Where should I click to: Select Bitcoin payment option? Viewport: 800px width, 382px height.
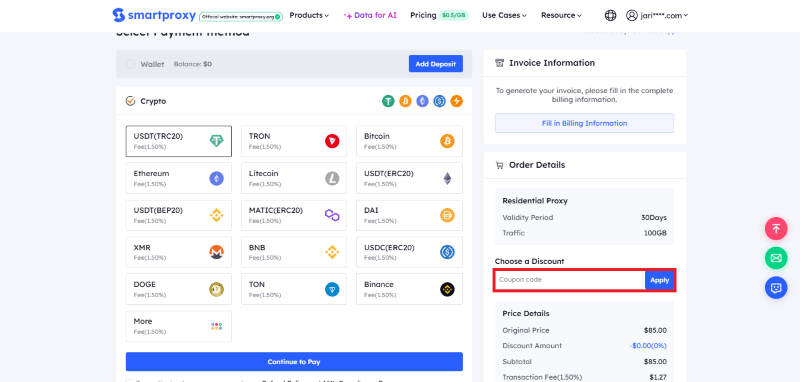pyautogui.click(x=409, y=141)
